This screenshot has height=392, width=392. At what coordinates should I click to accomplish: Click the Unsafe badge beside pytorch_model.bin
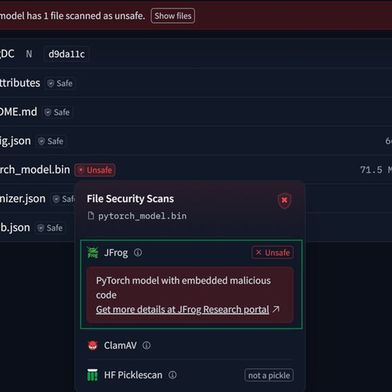click(95, 170)
